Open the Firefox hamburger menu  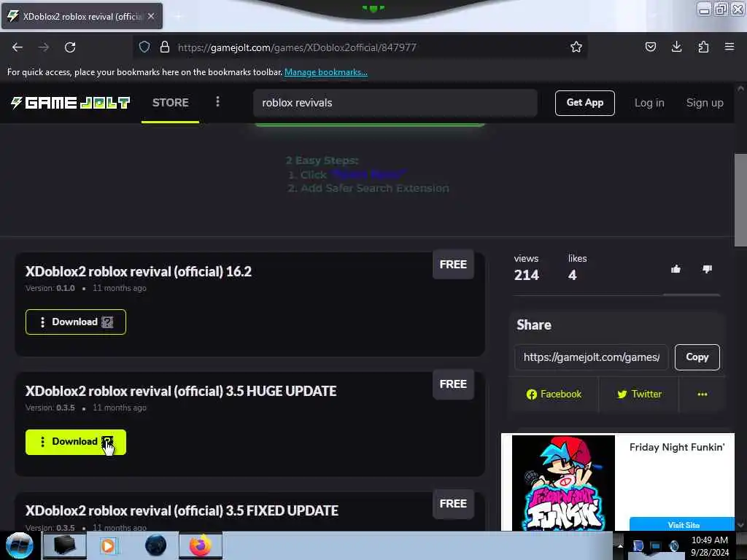[729, 47]
